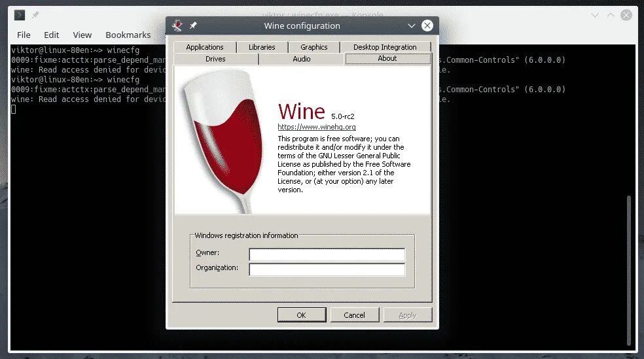Close the Konsole window

(x=626, y=15)
